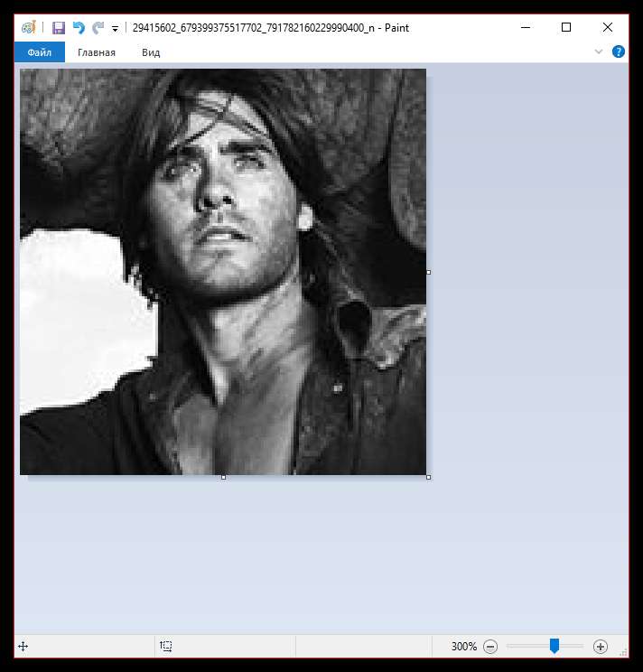This screenshot has height=672, width=643.
Task: Minimize the Paint window
Action: [526, 27]
